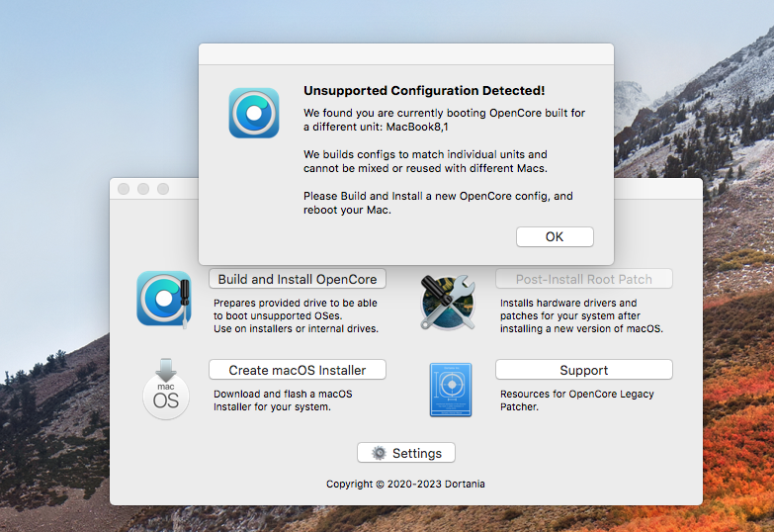The image size is (774, 532).
Task: Click the minimize button on the main window
Action: coord(143,189)
